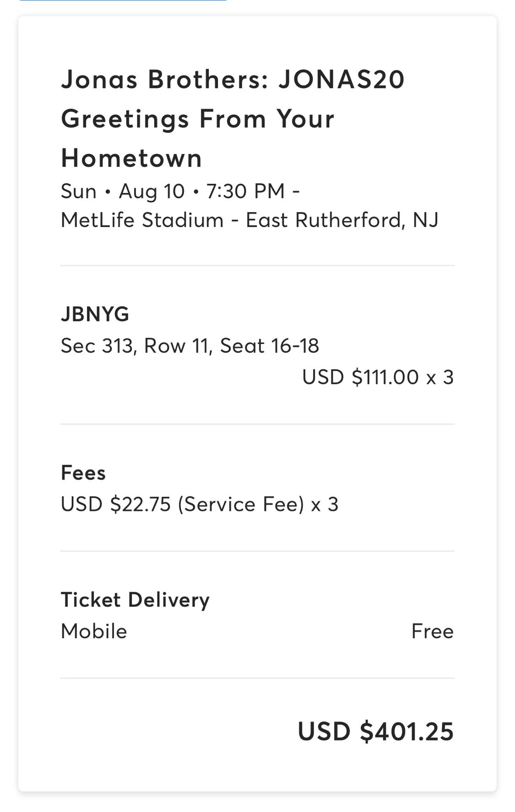Select the Sun Aug 10 7:30 PM date

coord(180,191)
